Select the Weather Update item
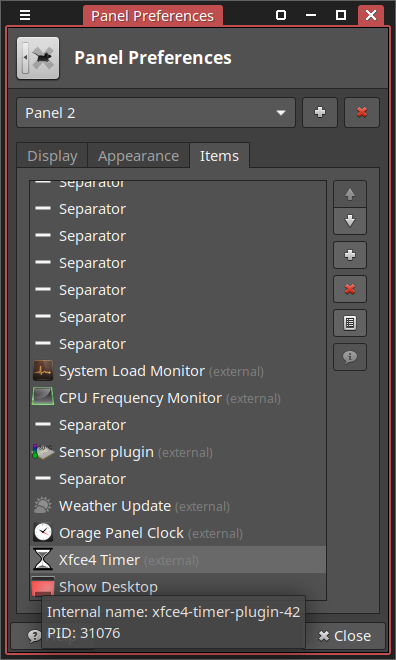396x660 pixels. pos(178,506)
